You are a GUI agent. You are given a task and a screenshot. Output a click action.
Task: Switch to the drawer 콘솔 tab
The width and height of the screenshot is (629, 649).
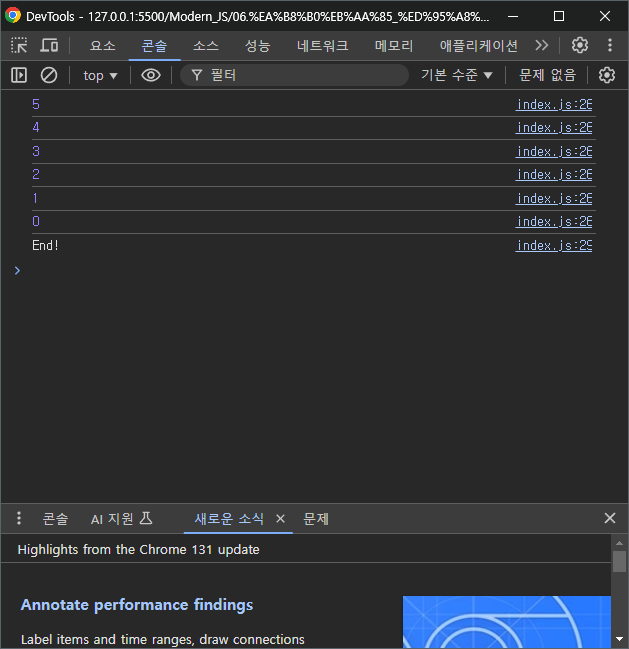55,519
